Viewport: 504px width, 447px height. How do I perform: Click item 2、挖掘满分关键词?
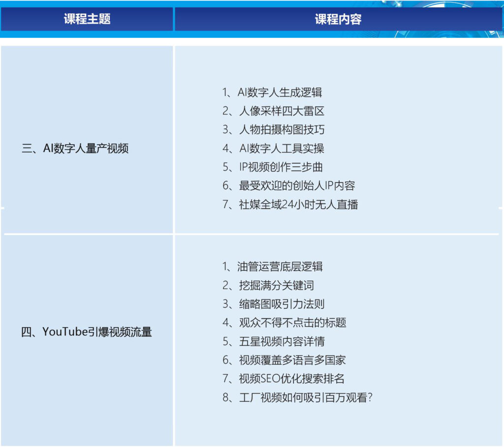click(x=268, y=285)
